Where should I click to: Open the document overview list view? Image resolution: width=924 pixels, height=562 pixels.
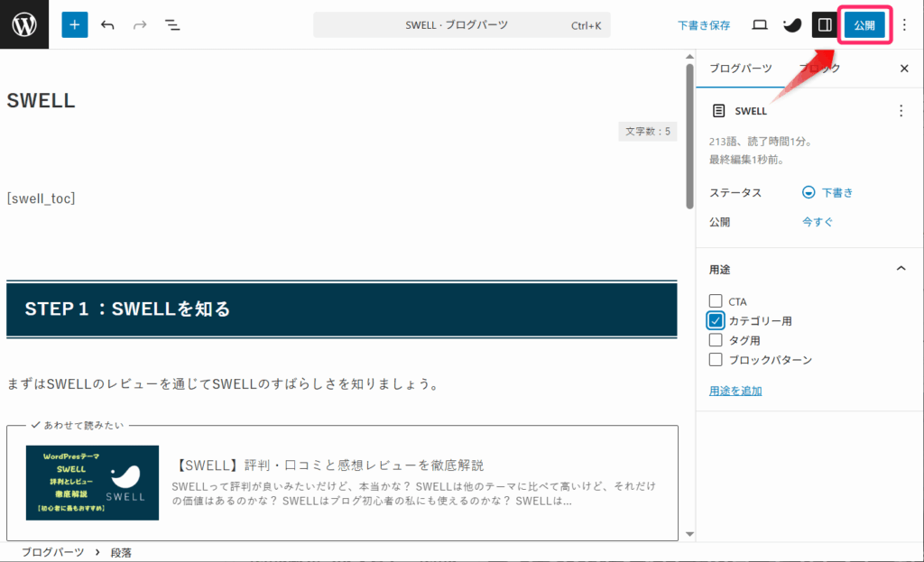(x=172, y=24)
